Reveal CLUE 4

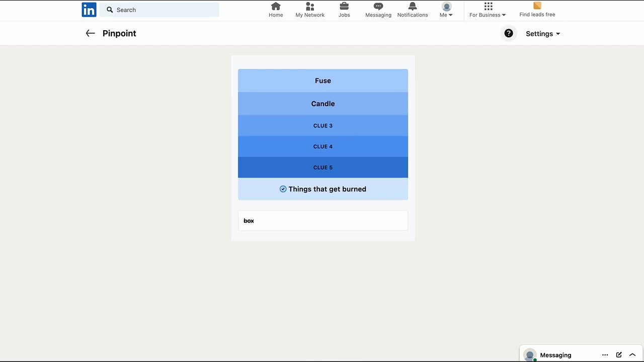click(323, 146)
